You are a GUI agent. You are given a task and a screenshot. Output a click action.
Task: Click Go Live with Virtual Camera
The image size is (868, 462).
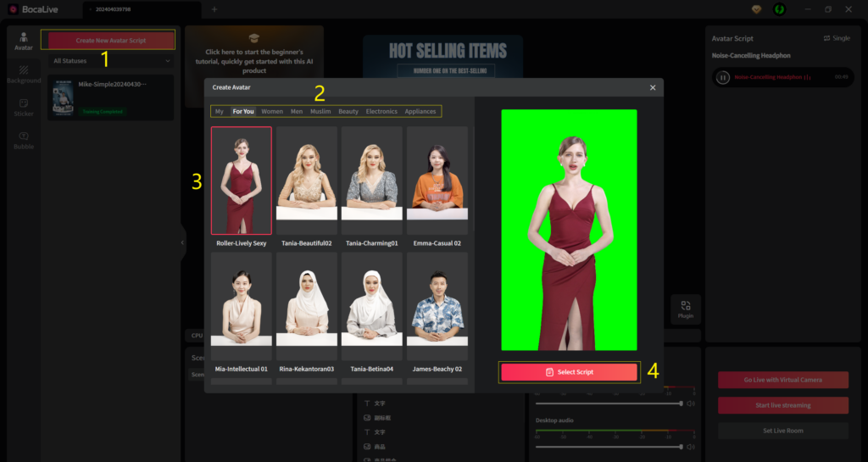(782, 380)
